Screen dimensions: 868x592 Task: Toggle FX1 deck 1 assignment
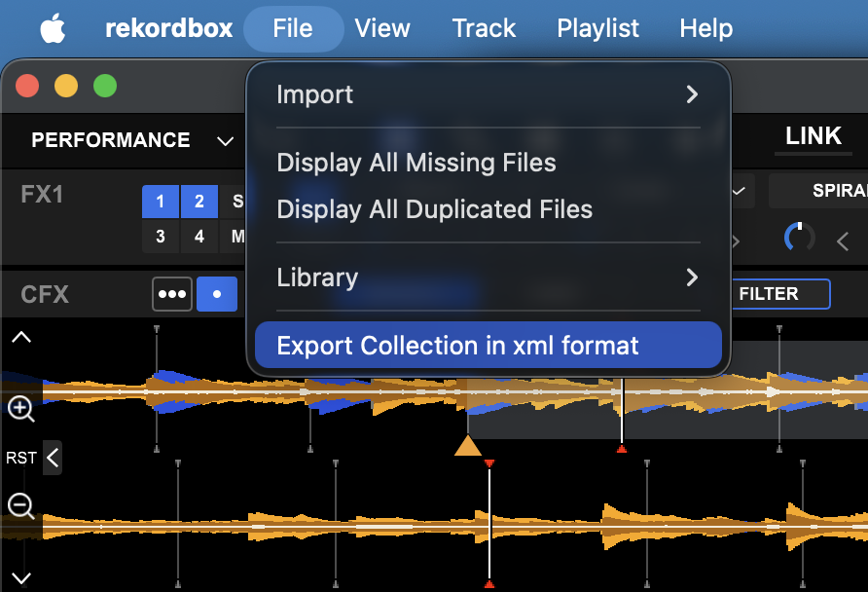(x=160, y=201)
